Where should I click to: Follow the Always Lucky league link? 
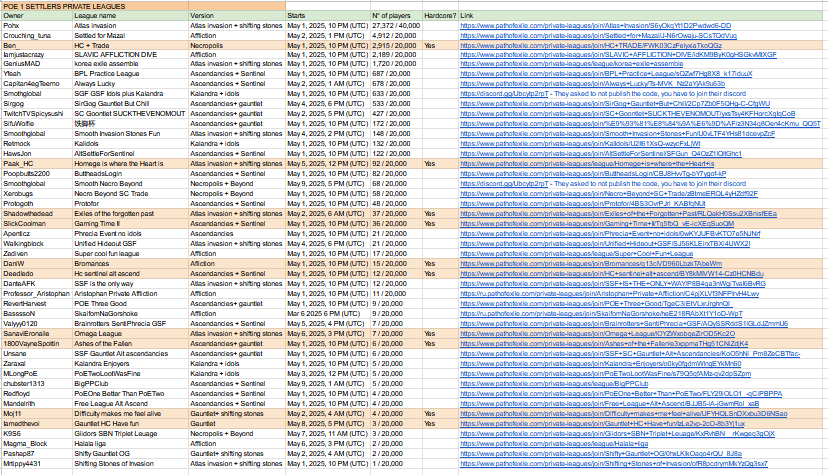592,83
